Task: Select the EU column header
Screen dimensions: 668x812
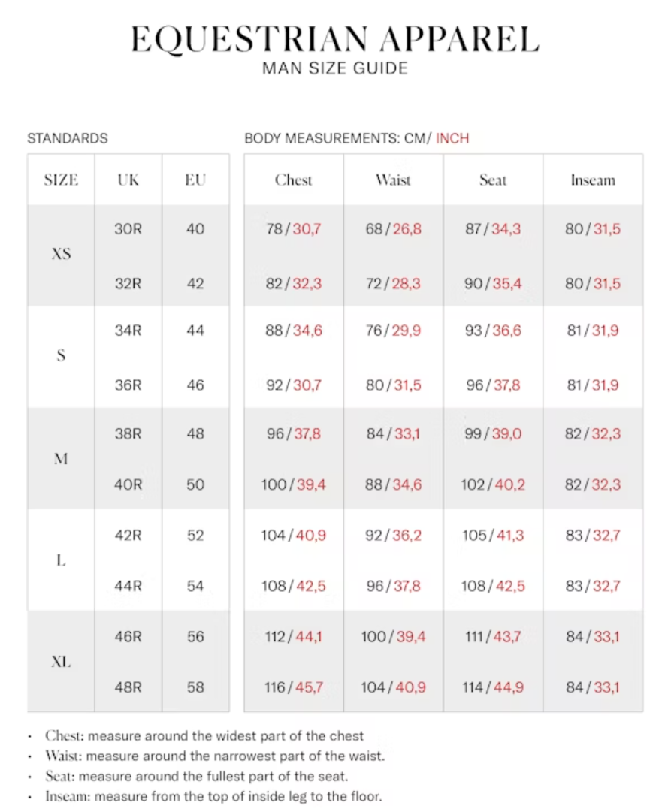Action: click(195, 180)
